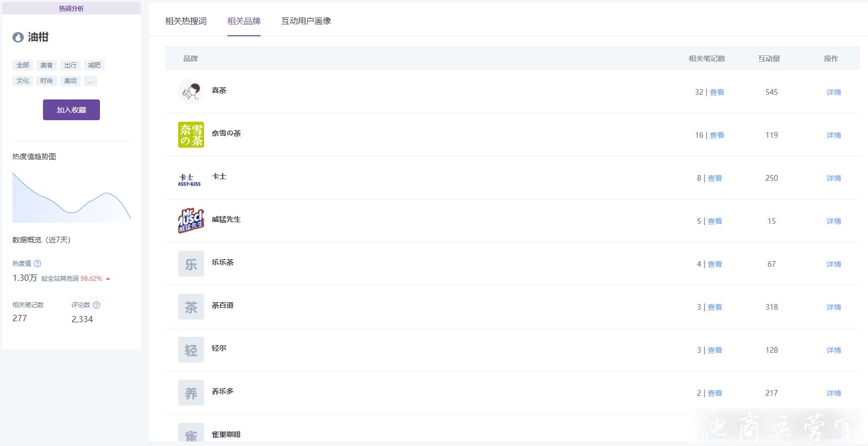Viewport: 868px width, 446px height.
Task: View notes for 轻尔 via 查看
Action: 715,350
